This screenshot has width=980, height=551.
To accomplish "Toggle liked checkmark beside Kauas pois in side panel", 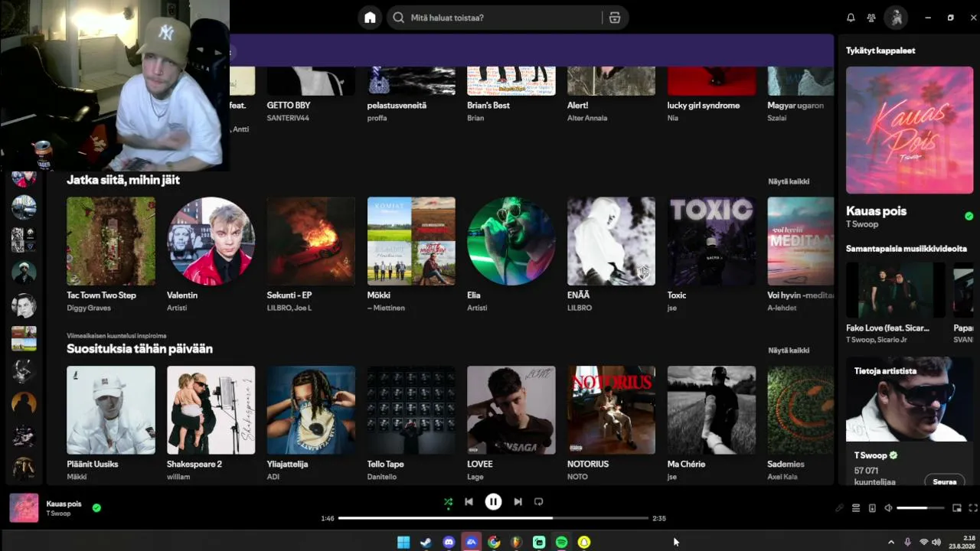I will 969,217.
